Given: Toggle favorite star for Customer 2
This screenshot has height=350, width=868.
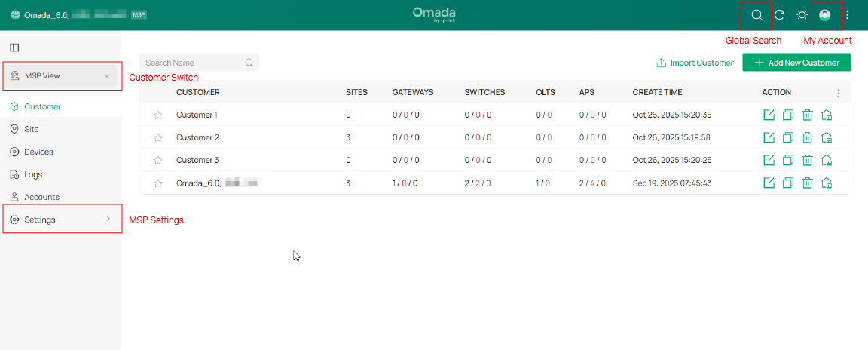Looking at the screenshot, I should coord(158,138).
